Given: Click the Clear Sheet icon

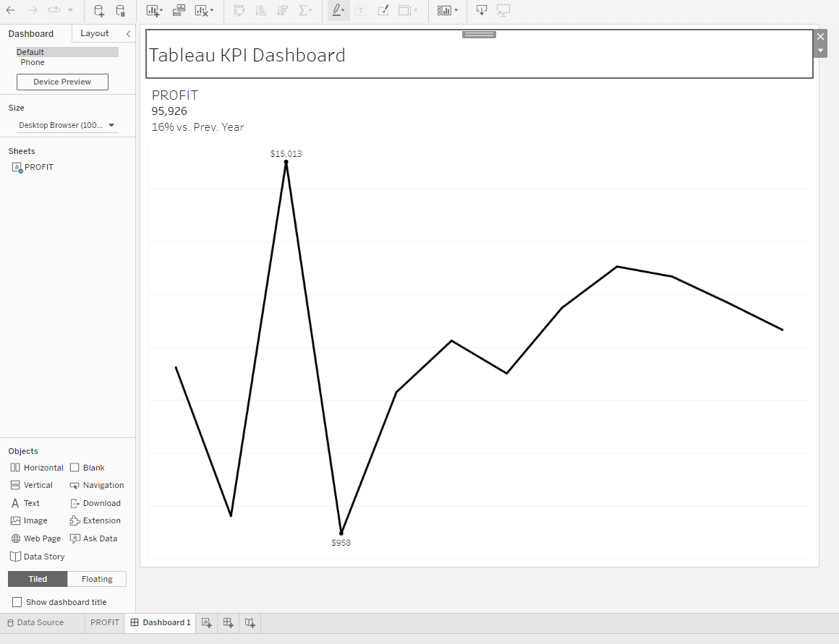Looking at the screenshot, I should pyautogui.click(x=201, y=11).
